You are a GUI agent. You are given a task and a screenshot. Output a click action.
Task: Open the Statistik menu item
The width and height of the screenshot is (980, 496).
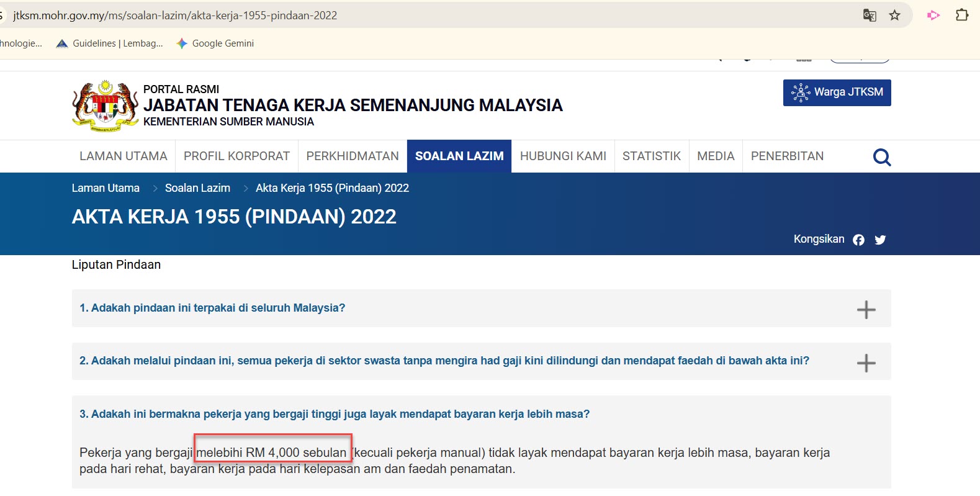(x=651, y=156)
